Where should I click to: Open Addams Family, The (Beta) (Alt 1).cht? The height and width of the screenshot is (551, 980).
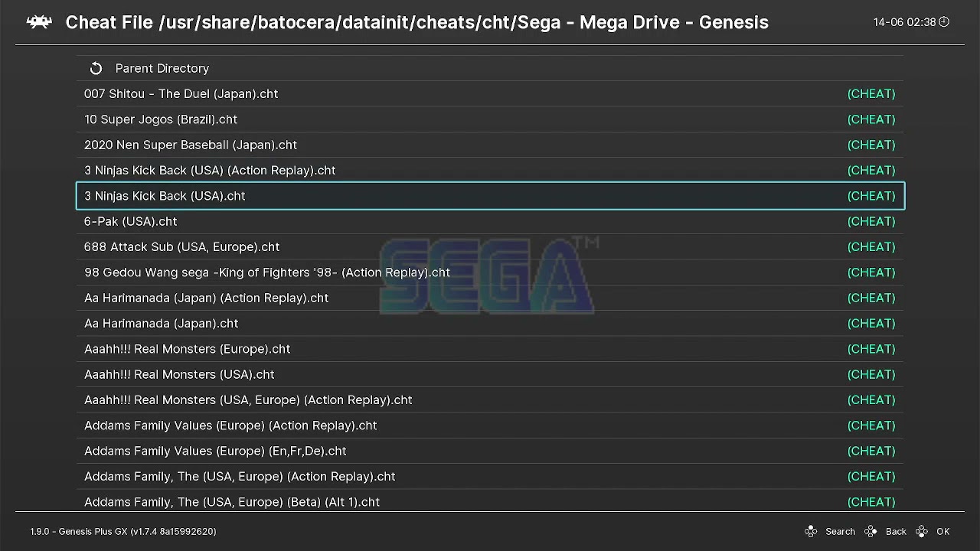point(490,500)
